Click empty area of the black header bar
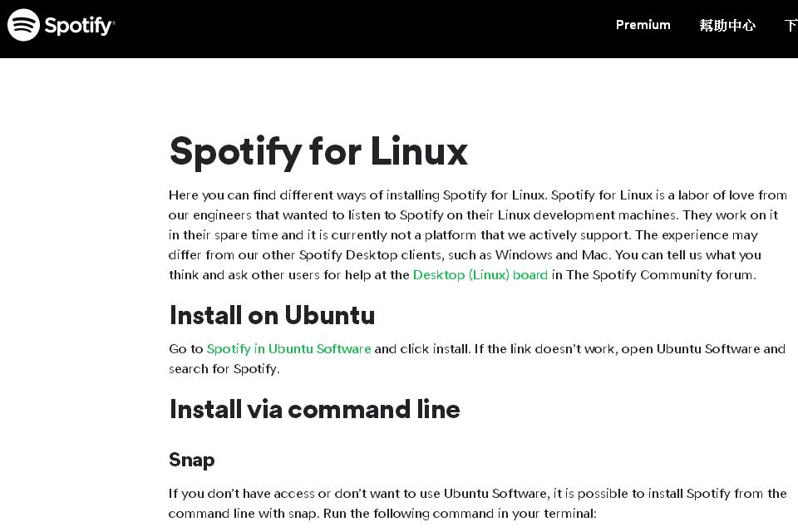 [357, 28]
